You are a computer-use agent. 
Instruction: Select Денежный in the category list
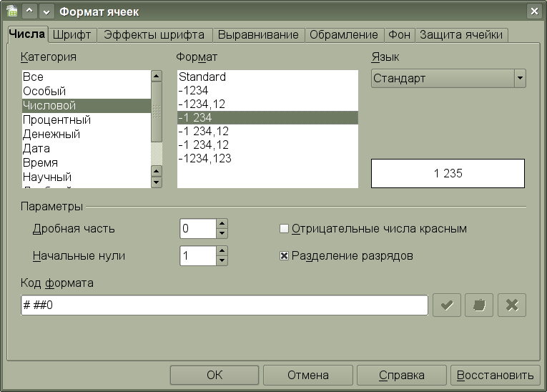tap(51, 134)
